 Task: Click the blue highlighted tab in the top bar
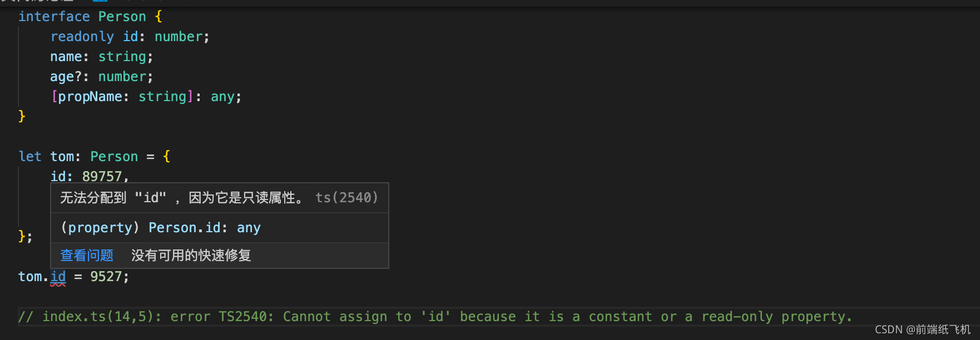100,3
